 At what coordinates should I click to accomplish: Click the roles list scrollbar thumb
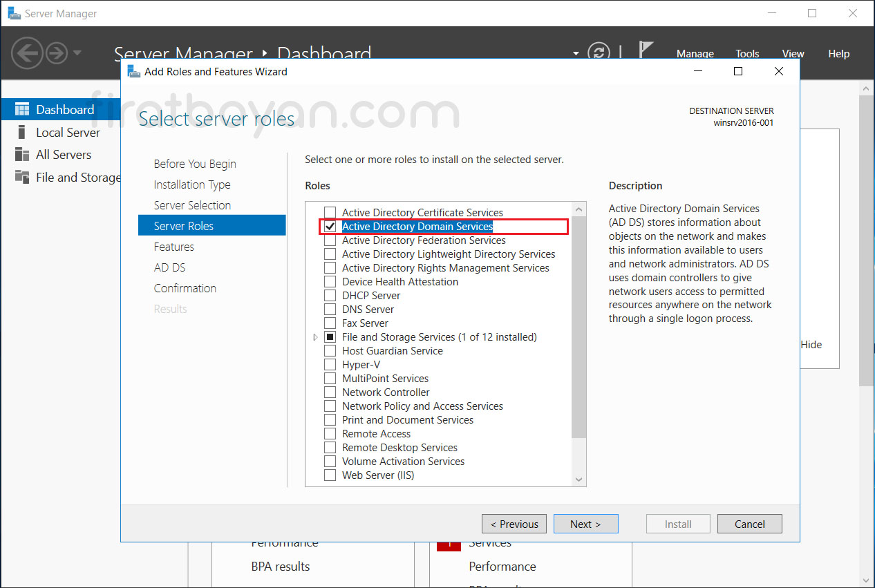click(579, 326)
